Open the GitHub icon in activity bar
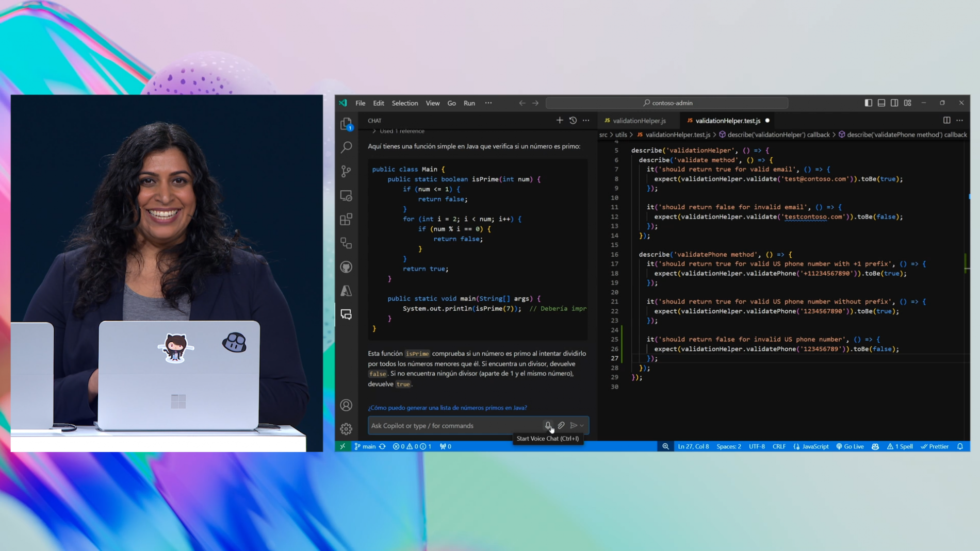 pos(346,267)
